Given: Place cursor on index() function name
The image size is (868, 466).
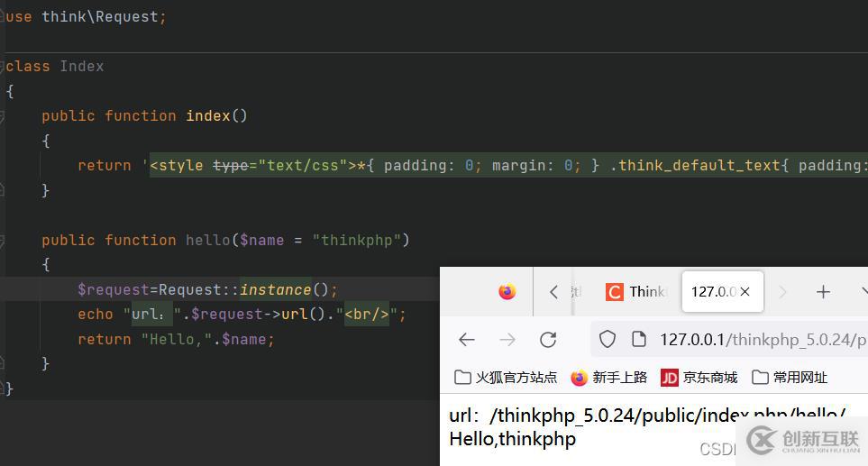Looking at the screenshot, I should tap(207, 115).
